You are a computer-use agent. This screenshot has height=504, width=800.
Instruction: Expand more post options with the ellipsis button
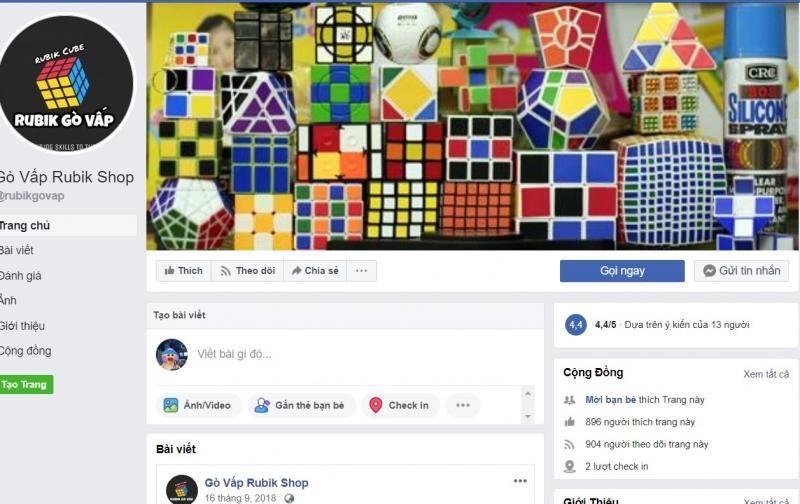point(463,406)
